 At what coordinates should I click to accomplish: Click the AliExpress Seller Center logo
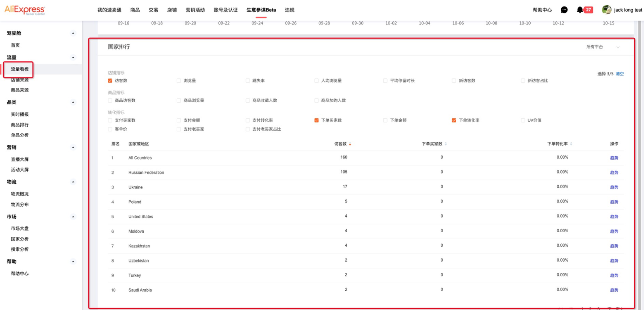(25, 10)
